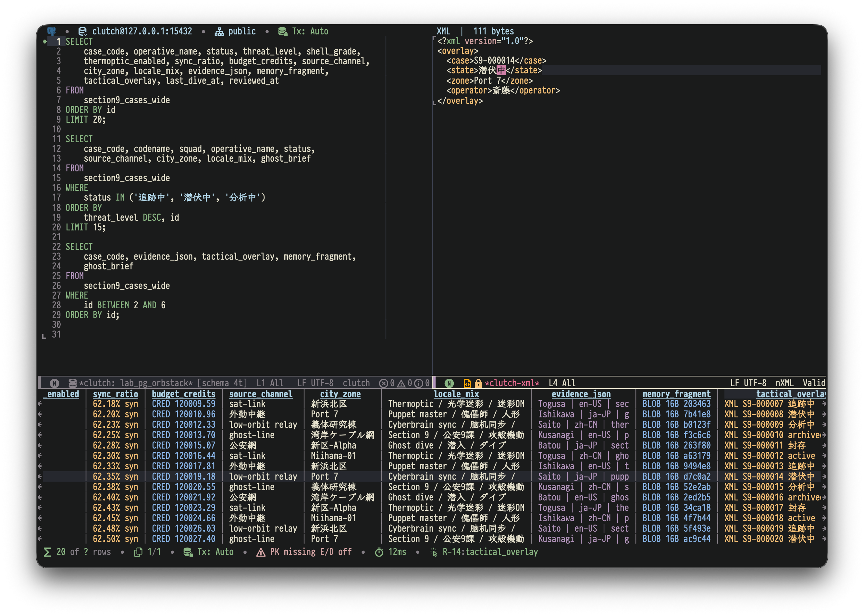The width and height of the screenshot is (864, 616).
Task: Click the transaction icon beside the header Tx: Auto
Action: 283,31
